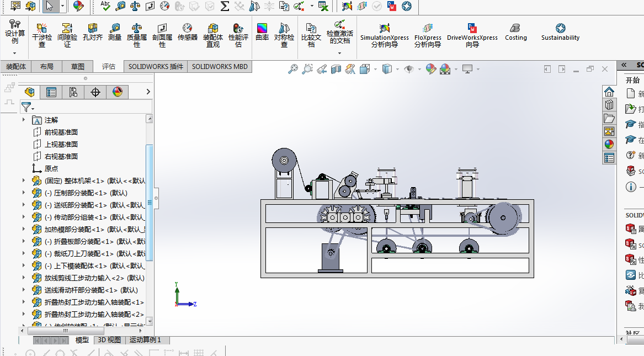Screen dimensions: 644x356
Task: Run Performance Evaluation (性能评估)
Action: pos(238,35)
